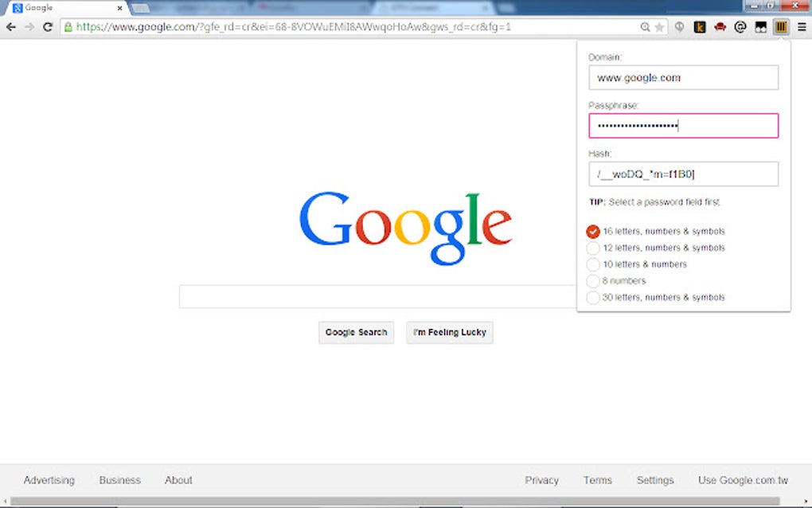812x508 pixels.
Task: Toggle the orange password hasher extension icon
Action: pyautogui.click(x=781, y=27)
